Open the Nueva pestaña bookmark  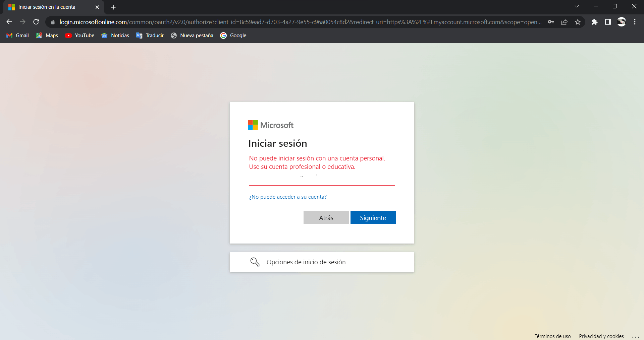(x=192, y=36)
